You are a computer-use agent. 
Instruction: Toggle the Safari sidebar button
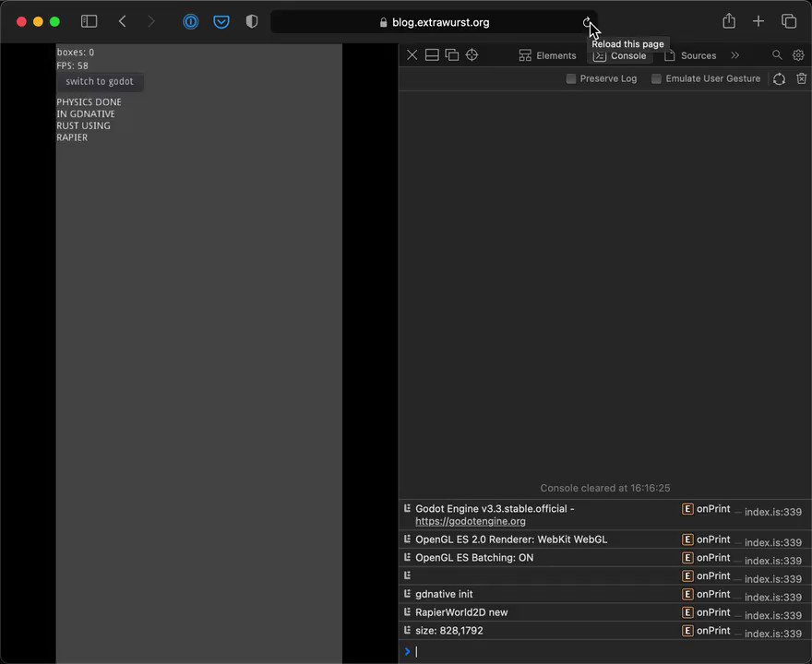(x=89, y=21)
